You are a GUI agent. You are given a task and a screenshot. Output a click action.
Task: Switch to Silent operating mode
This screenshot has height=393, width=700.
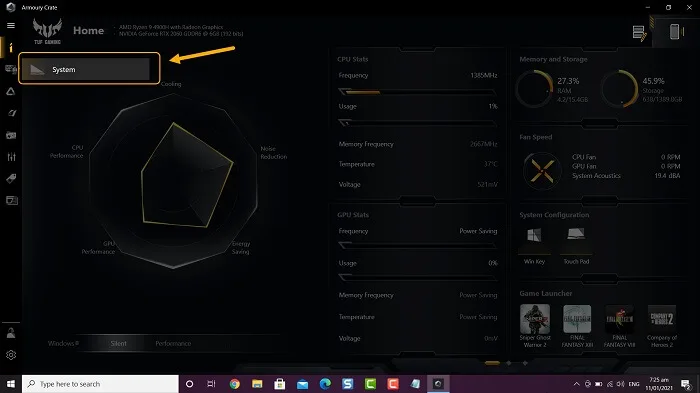tap(118, 343)
